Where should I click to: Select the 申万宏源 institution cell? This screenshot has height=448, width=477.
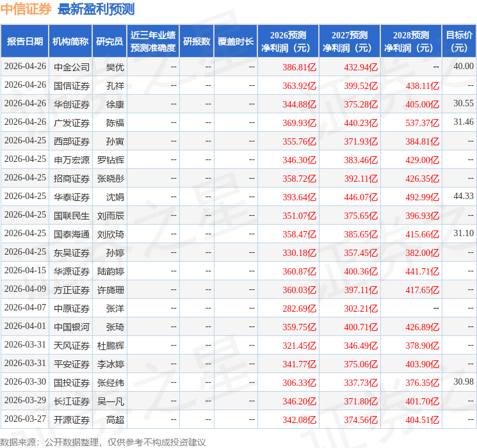(x=72, y=160)
